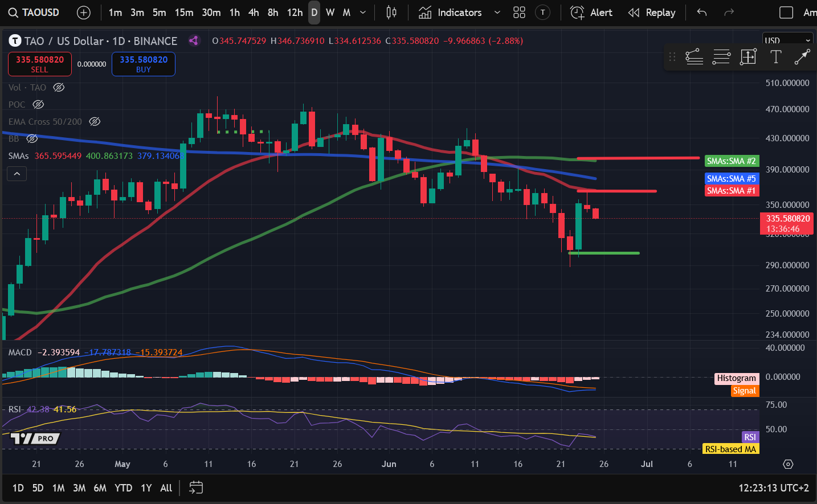Undo the last chart action
The height and width of the screenshot is (504, 817).
point(702,13)
